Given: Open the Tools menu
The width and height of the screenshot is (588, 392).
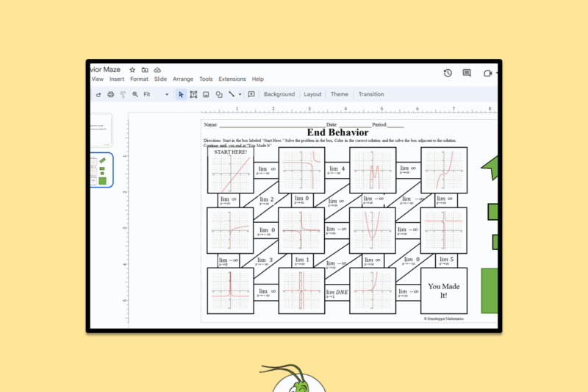Looking at the screenshot, I should (206, 79).
